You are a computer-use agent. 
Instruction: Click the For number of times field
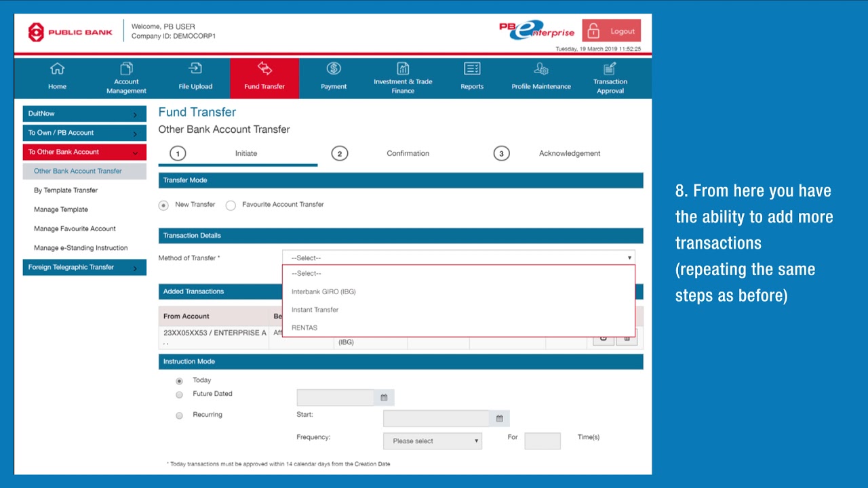(542, 441)
